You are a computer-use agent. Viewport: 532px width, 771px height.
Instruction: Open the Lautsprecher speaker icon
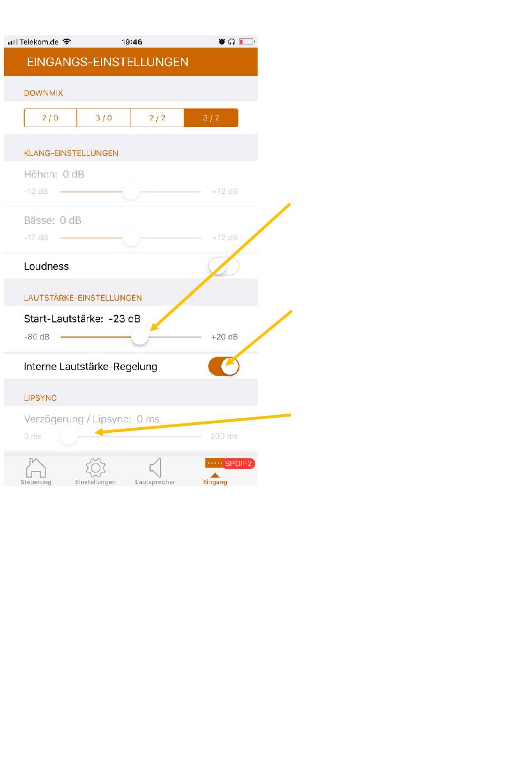[156, 468]
